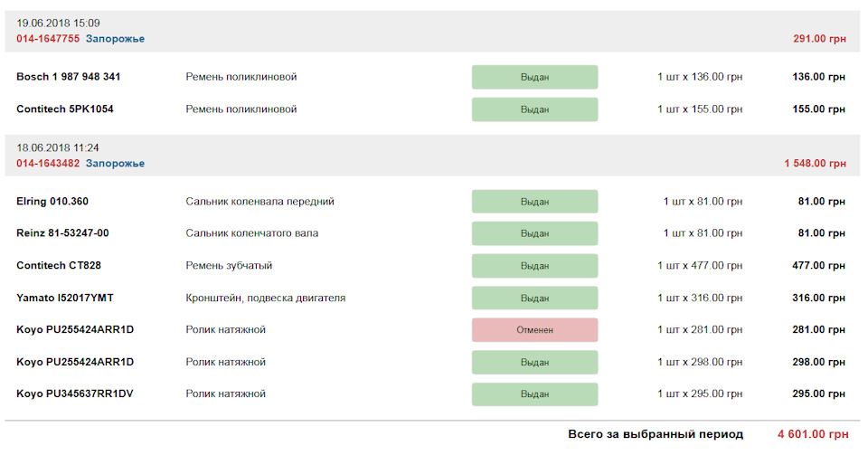Open order number 014-1643482
868x455 pixels.
48,164
